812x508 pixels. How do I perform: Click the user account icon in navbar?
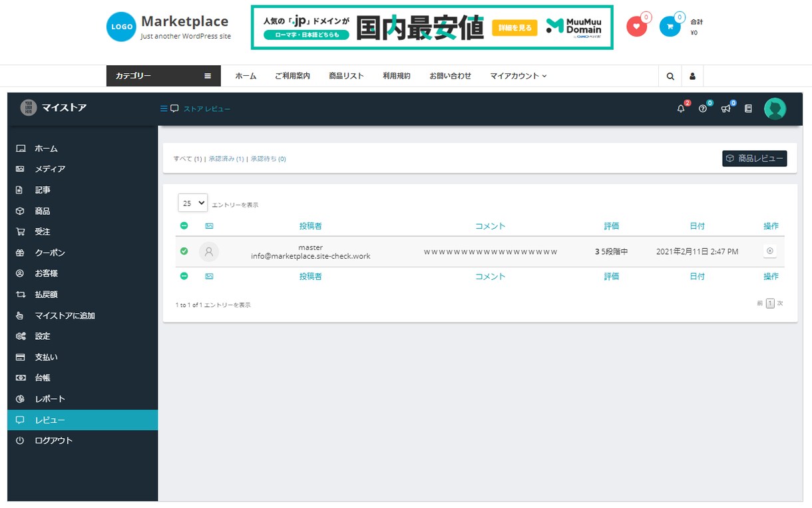pyautogui.click(x=692, y=76)
